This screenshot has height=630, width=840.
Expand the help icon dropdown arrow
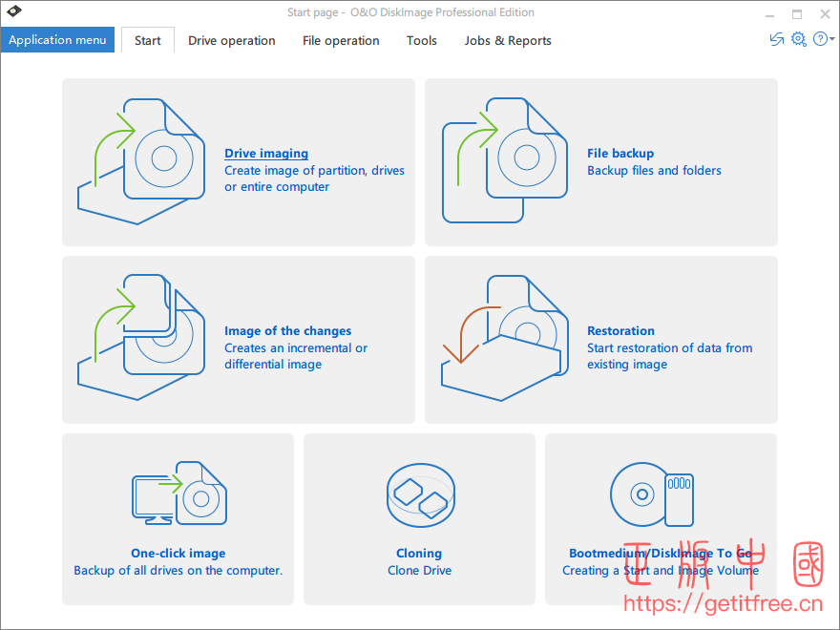point(832,38)
